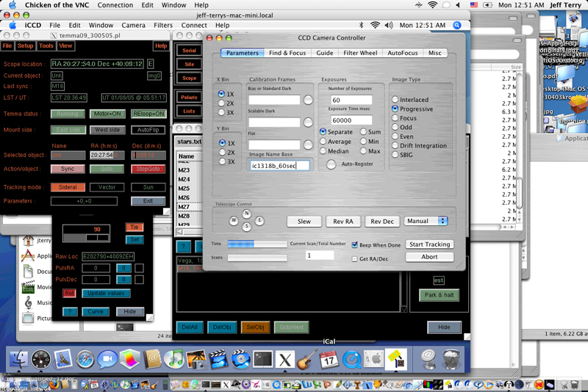The image size is (588, 392).
Task: Click the X11 dock icon
Action: click(284, 359)
